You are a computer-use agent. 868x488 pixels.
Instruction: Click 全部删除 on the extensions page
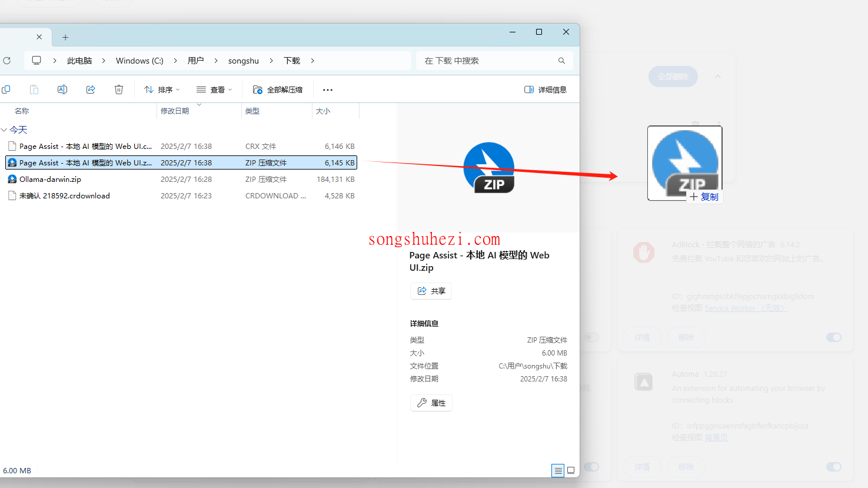[x=673, y=77]
